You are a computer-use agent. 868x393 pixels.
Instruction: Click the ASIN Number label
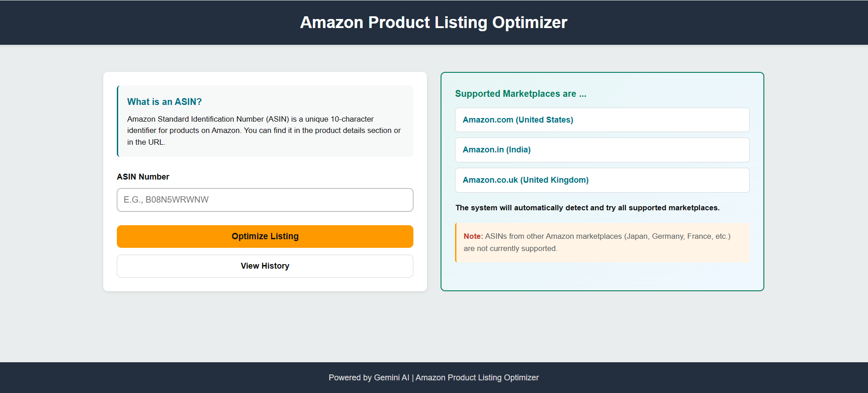coord(143,176)
